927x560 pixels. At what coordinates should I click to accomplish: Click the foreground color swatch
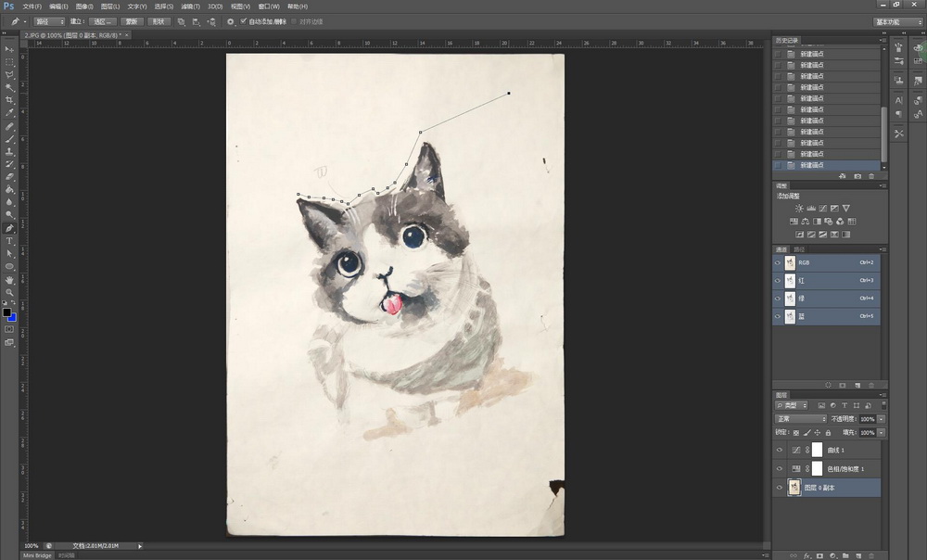[6, 312]
